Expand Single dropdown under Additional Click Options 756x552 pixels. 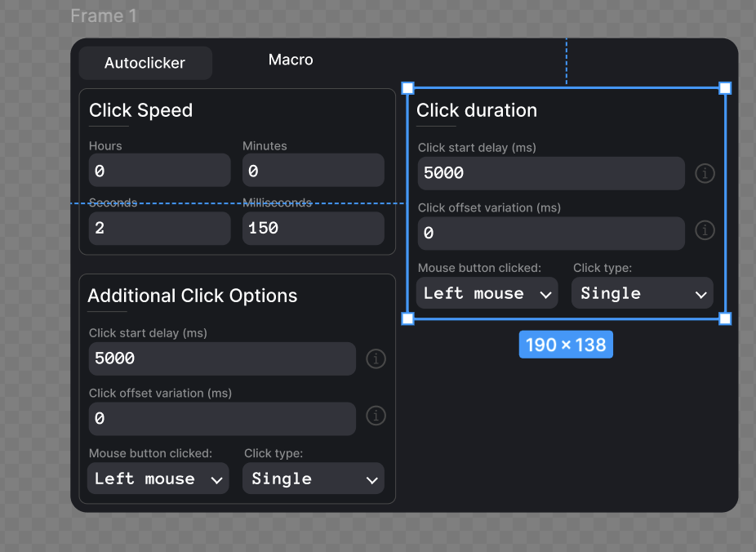313,479
